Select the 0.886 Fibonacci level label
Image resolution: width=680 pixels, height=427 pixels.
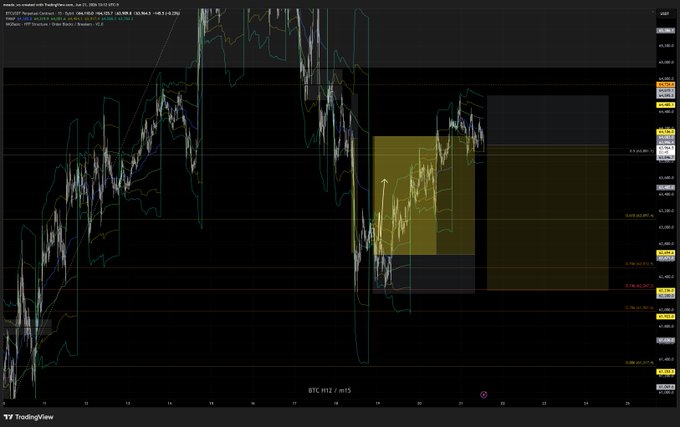click(x=639, y=363)
